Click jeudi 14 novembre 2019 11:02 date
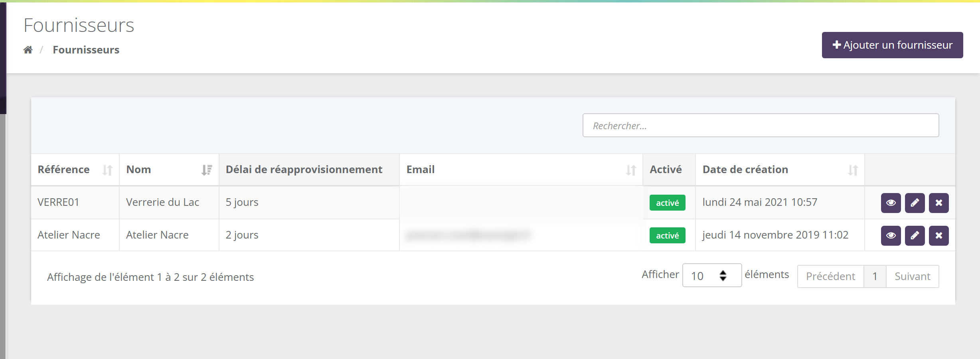This screenshot has width=980, height=359. [775, 235]
